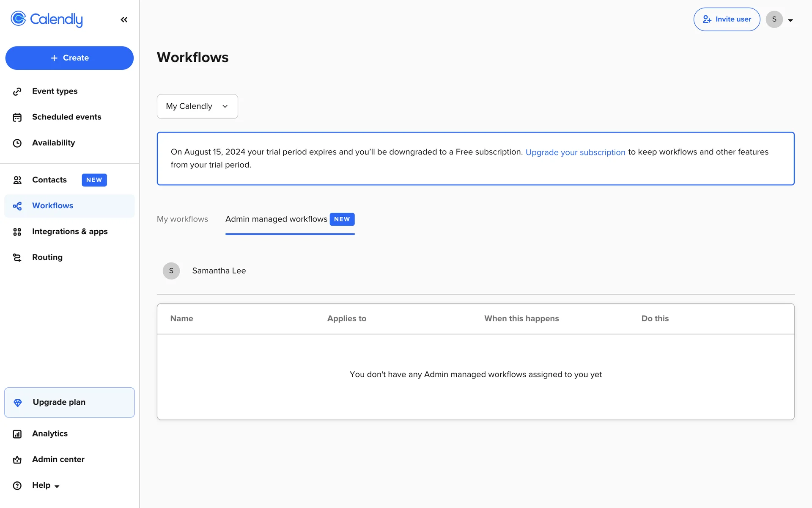Switch to My workflows tab
The image size is (812, 508).
(182, 219)
